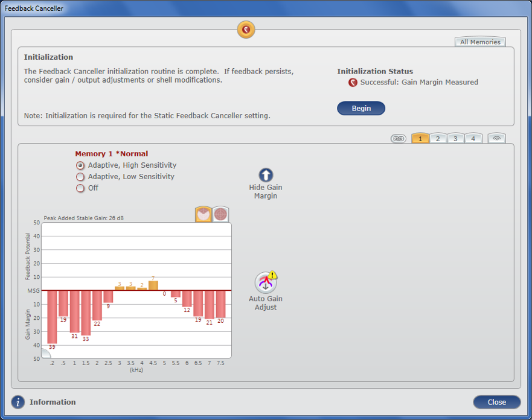
Task: Select the target view icon above chart
Action: tap(220, 214)
